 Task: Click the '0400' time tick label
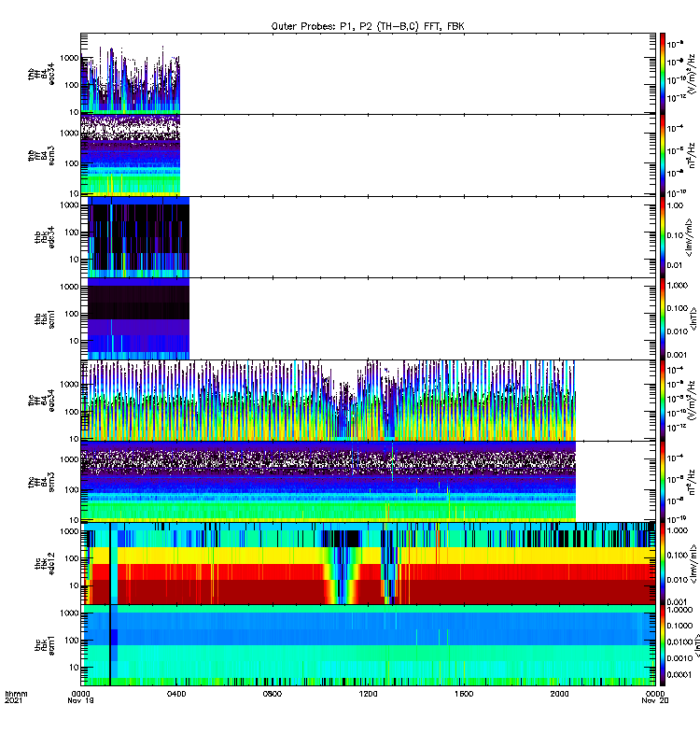[x=176, y=694]
